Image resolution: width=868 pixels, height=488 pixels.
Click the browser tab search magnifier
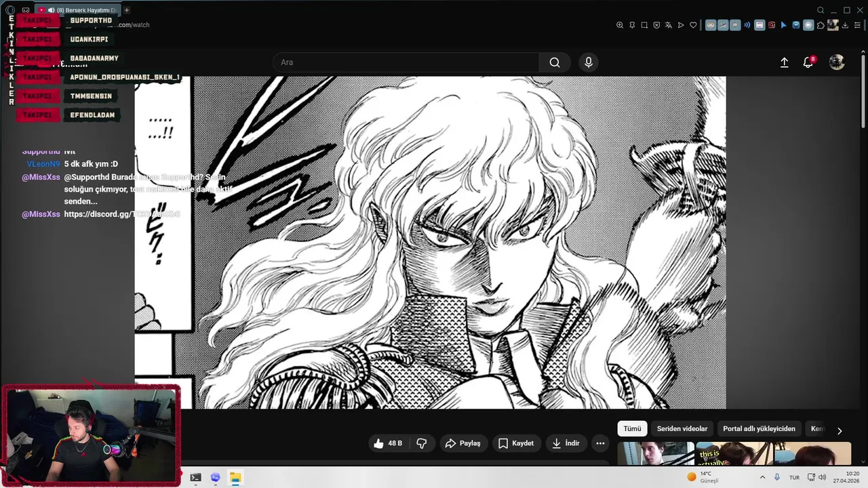821,10
